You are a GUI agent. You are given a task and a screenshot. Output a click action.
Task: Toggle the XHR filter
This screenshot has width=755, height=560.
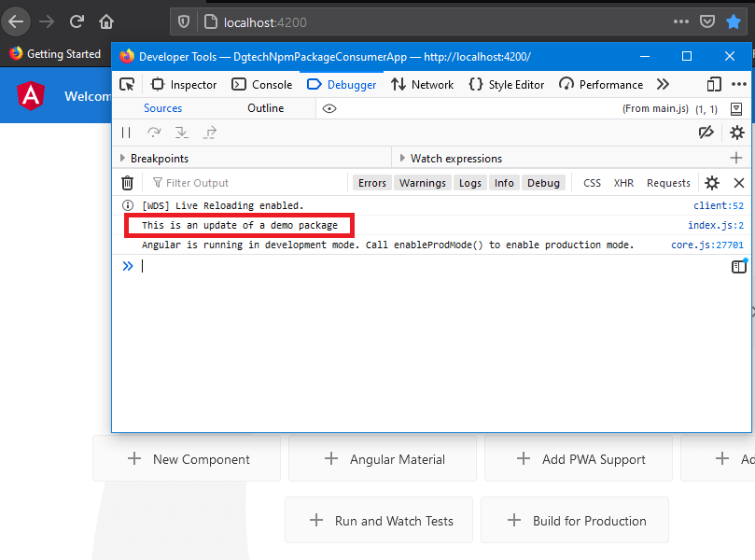(x=623, y=183)
